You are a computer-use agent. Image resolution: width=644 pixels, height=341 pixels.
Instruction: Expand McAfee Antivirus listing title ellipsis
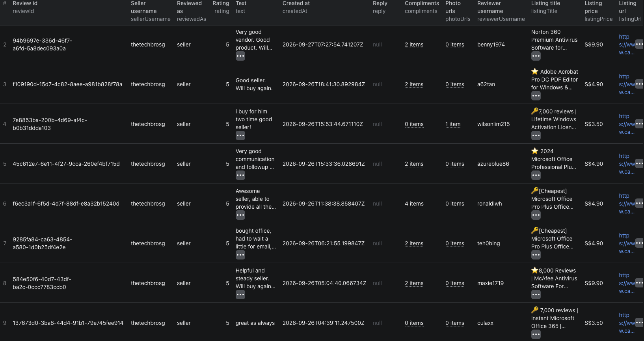click(x=536, y=295)
